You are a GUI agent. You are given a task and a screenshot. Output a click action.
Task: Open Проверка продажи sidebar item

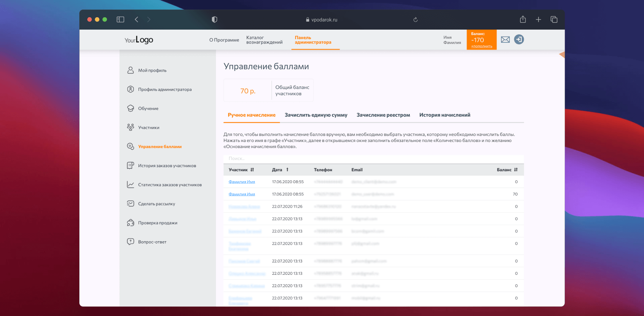click(157, 223)
